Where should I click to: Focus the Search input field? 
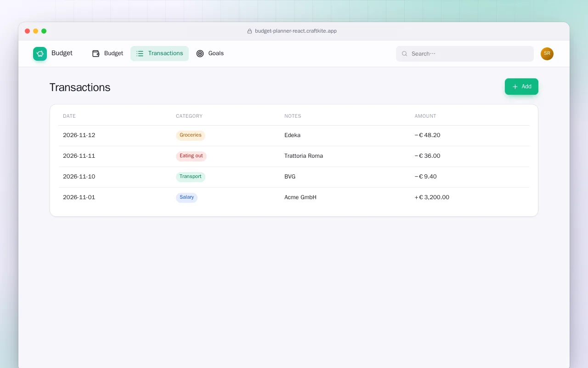click(x=465, y=54)
